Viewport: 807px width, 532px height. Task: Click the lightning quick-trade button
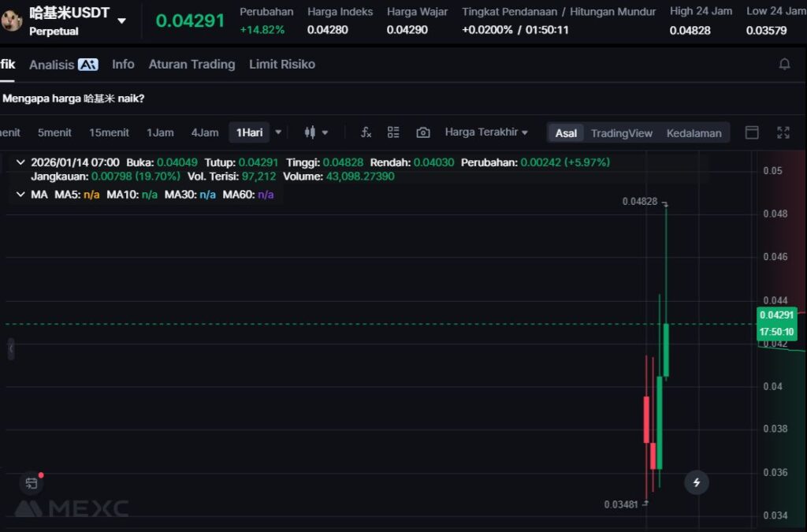tap(696, 482)
